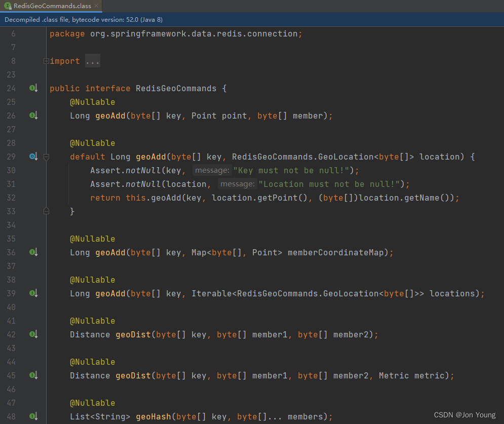504x424 pixels.
Task: Click the gutter icon beside the geoAdd Map overload
Action: click(33, 252)
